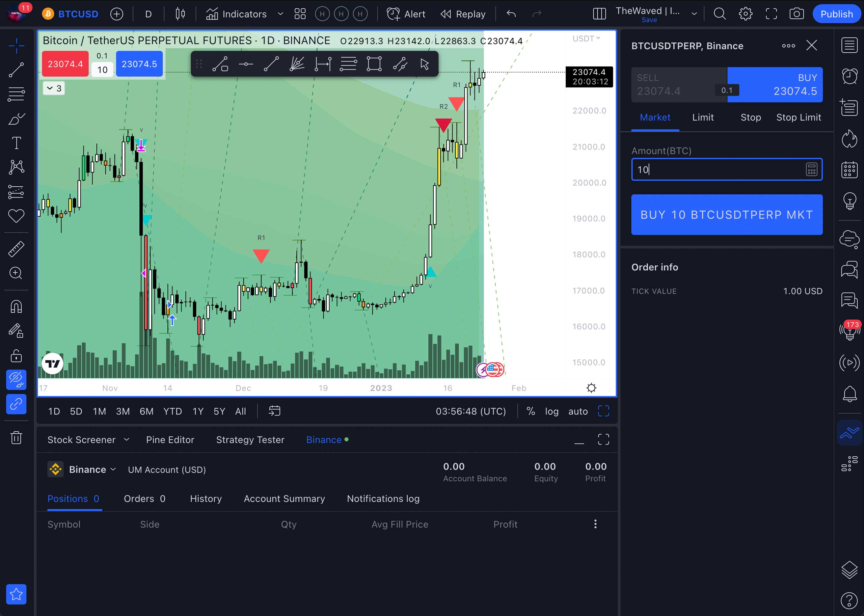Expand the collapsed indicator legend

pyautogui.click(x=54, y=88)
